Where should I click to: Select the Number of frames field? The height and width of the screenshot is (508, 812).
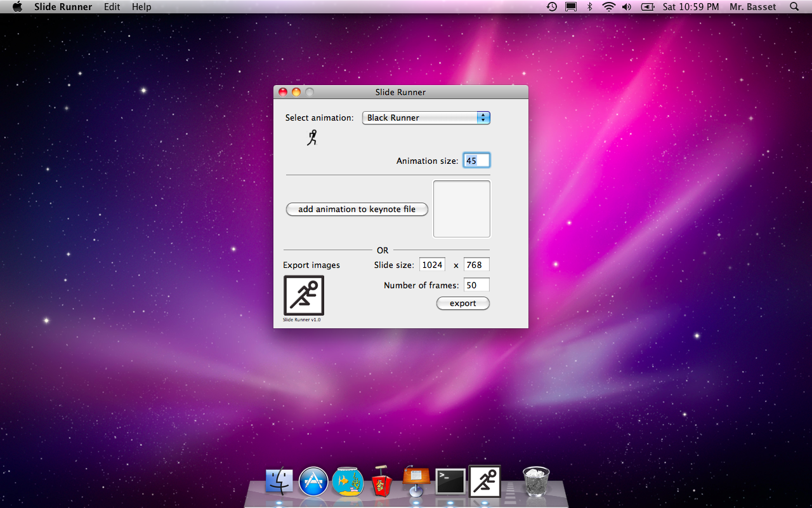click(476, 285)
